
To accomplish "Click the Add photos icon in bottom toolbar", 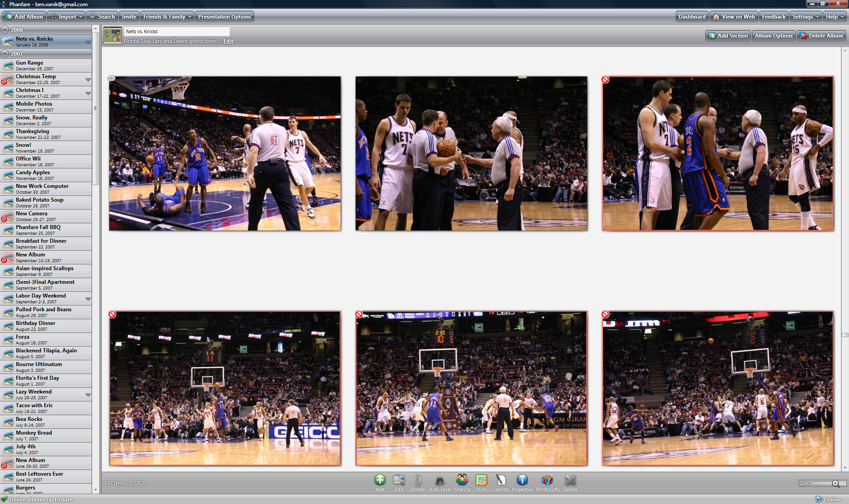I will (x=380, y=481).
